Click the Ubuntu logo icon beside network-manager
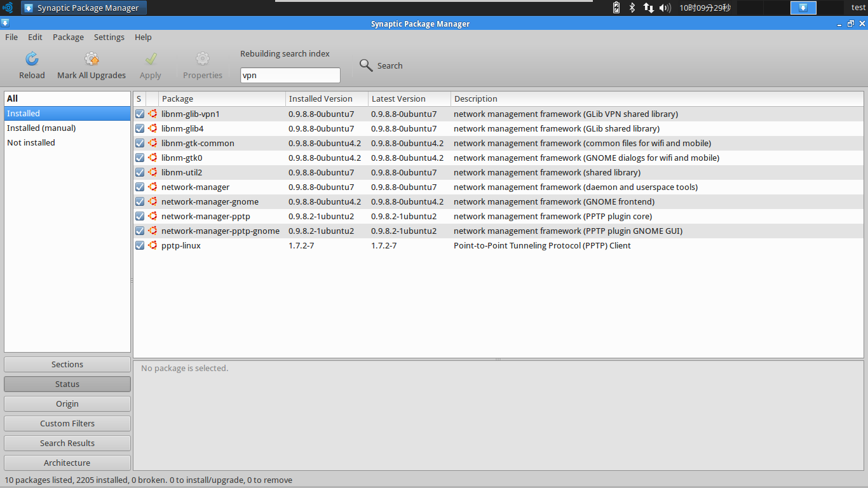 tap(153, 187)
